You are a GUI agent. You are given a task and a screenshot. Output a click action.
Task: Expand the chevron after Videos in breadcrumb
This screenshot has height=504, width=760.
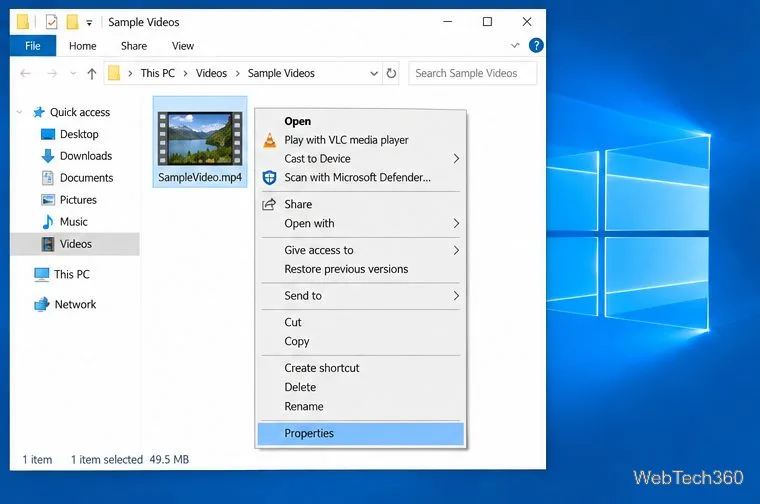[238, 73]
